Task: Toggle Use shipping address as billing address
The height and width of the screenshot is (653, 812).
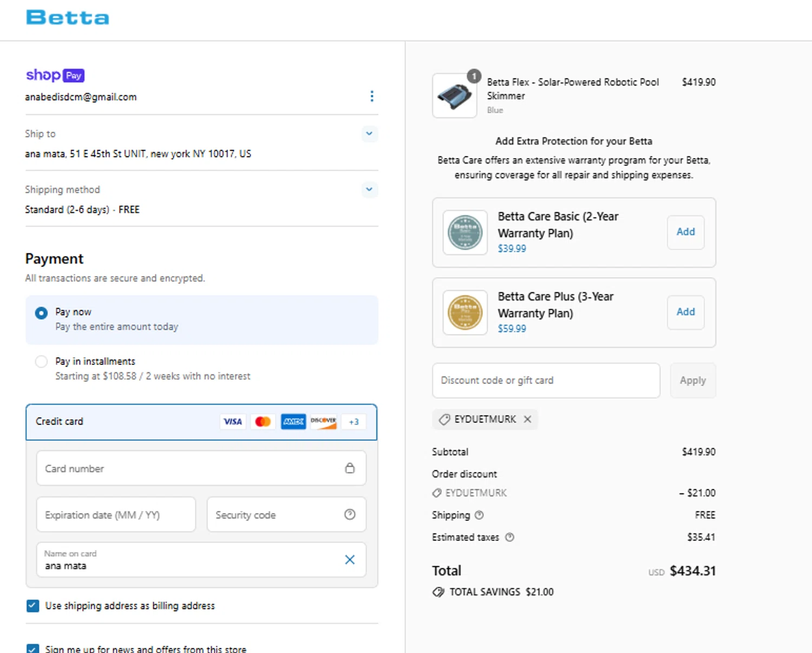Action: pyautogui.click(x=32, y=606)
